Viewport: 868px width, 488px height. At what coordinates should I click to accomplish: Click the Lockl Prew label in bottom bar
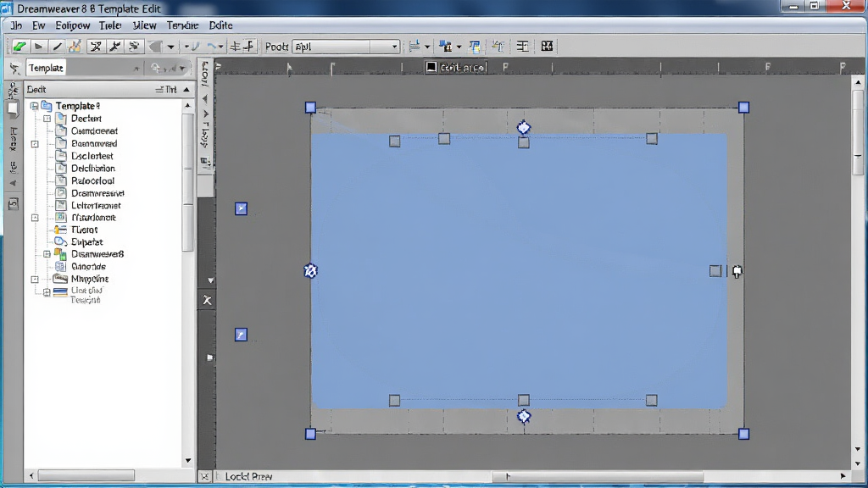pos(248,476)
